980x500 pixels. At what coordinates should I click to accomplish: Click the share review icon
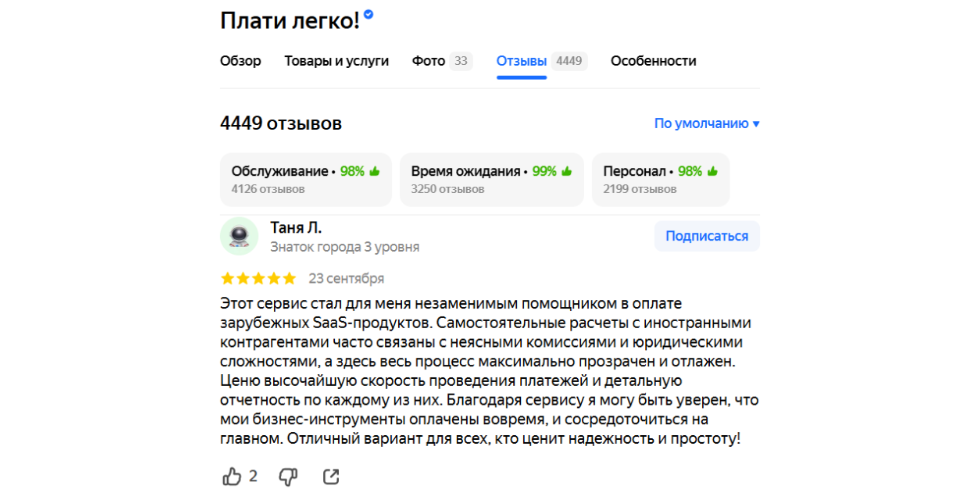(331, 476)
